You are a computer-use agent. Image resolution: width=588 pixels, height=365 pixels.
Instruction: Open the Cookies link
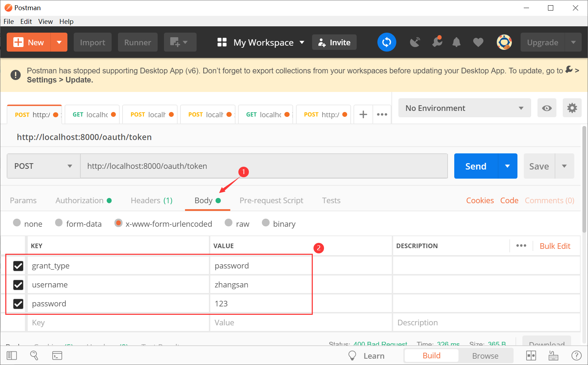pos(480,200)
